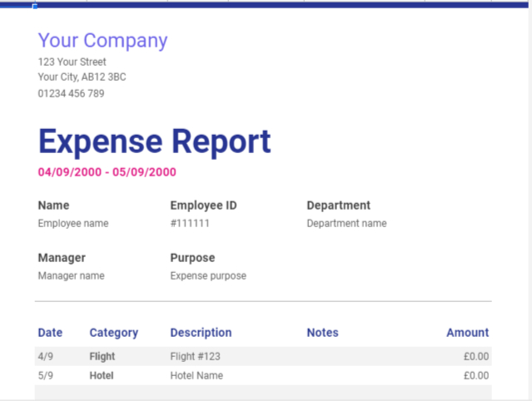Click the 'Employee name' placeholder
This screenshot has width=532, height=401.
coord(73,224)
